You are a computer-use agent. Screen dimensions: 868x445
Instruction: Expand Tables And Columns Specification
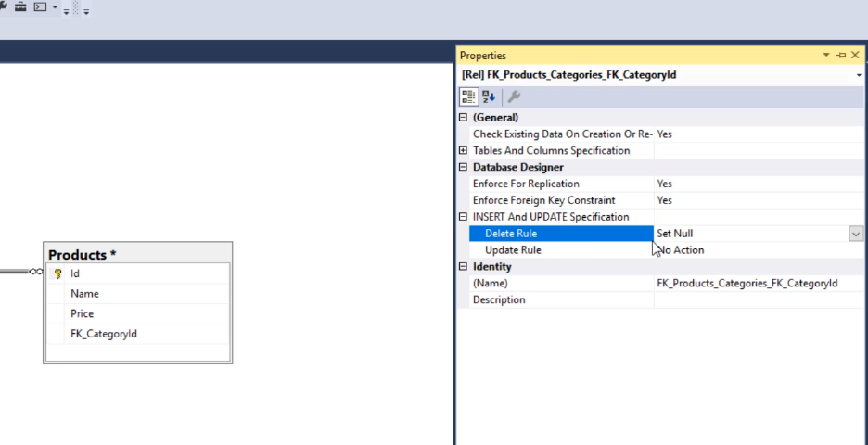[x=464, y=150]
